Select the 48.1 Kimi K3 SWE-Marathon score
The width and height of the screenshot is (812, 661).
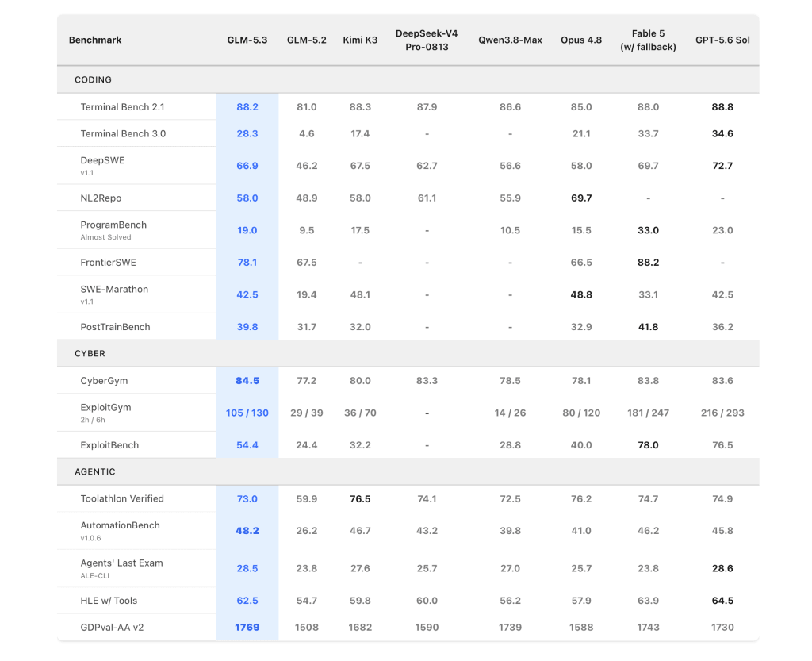[x=360, y=294]
